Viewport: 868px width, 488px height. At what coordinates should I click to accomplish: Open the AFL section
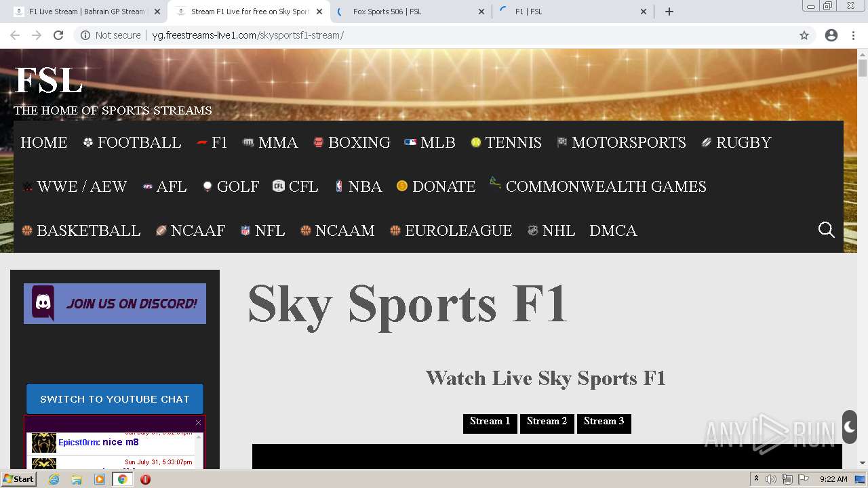[x=164, y=186]
